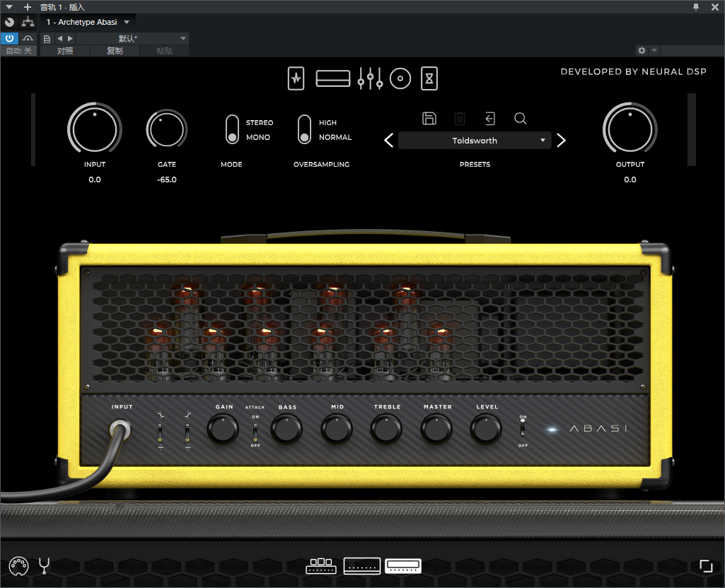This screenshot has height=588, width=725.
Task: Add a new insert with the plus icon
Action: 28,7
